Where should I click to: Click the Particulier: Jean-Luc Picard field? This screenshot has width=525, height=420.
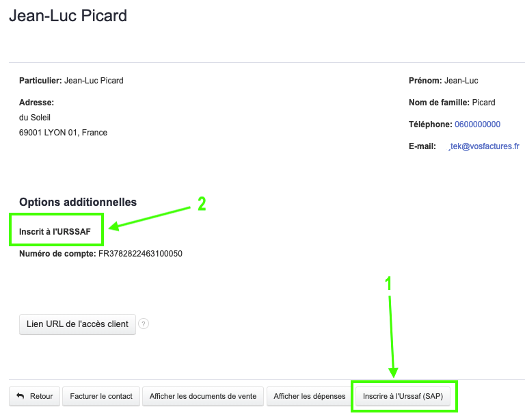pyautogui.click(x=71, y=81)
